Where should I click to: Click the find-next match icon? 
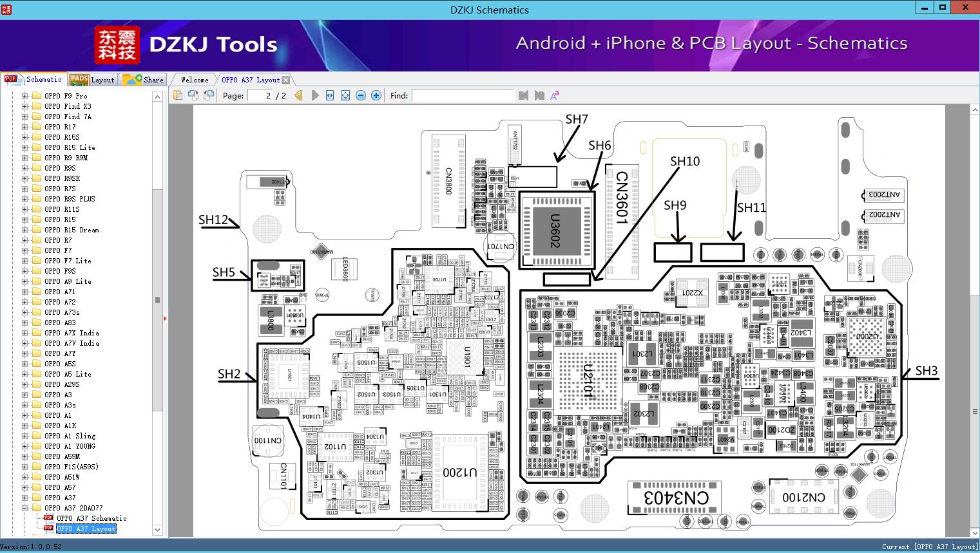point(540,95)
